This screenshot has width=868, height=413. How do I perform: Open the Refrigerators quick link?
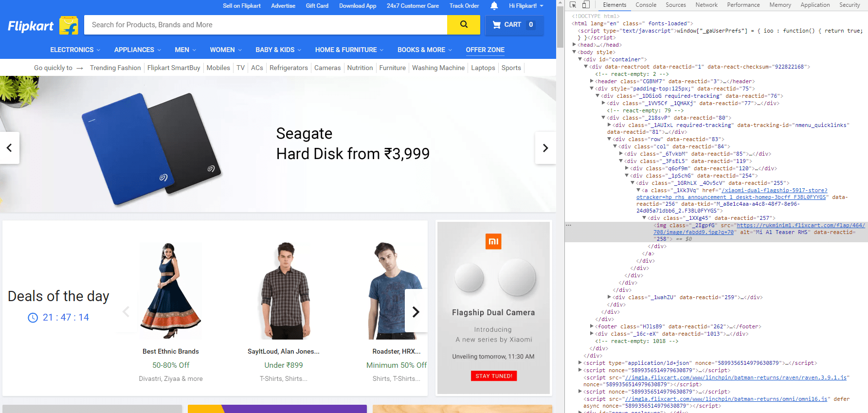pos(289,68)
